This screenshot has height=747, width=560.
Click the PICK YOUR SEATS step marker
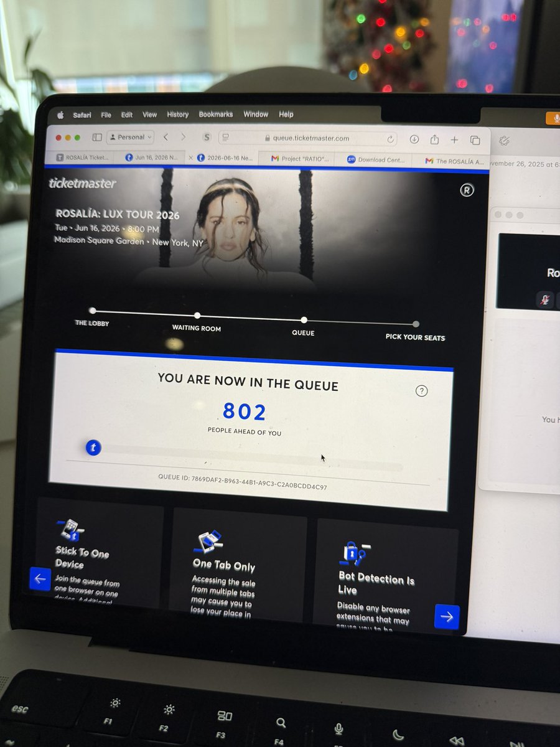[x=416, y=324]
